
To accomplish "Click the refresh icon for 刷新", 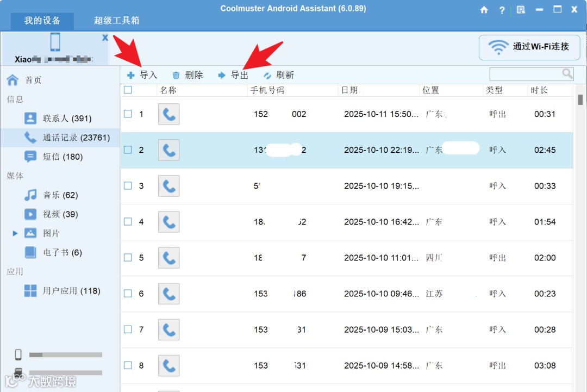I will click(x=267, y=75).
